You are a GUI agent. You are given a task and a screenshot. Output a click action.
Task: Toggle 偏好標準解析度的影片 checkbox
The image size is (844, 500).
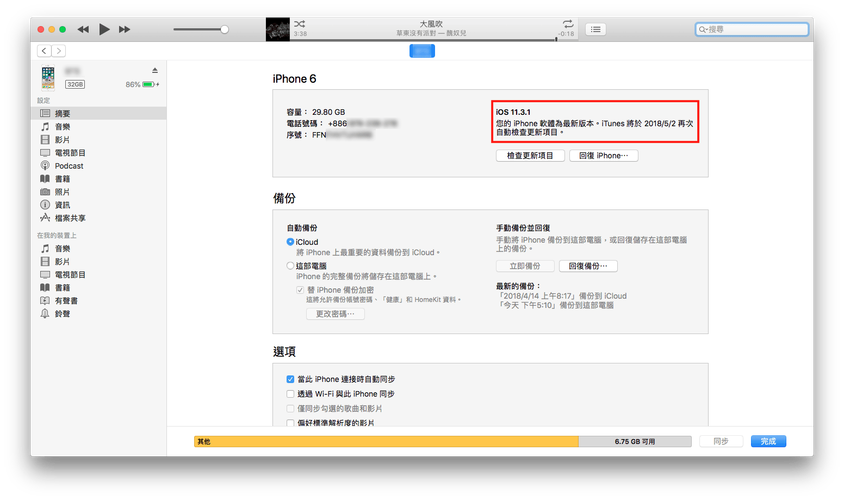click(290, 423)
